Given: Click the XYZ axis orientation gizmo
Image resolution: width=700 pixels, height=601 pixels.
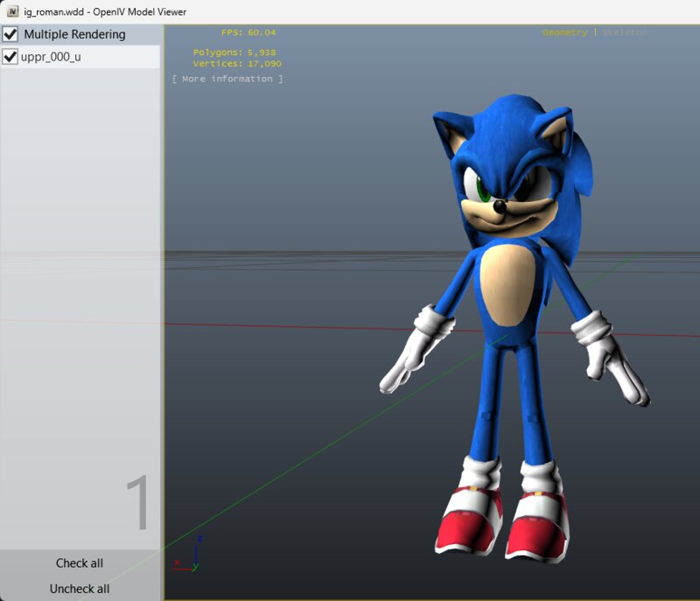Looking at the screenshot, I should (190, 556).
